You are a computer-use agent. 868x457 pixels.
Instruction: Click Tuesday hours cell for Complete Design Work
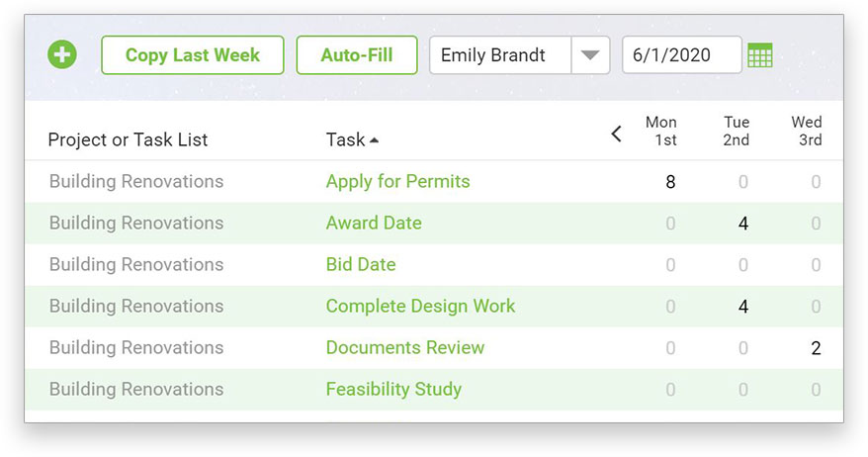click(x=742, y=307)
